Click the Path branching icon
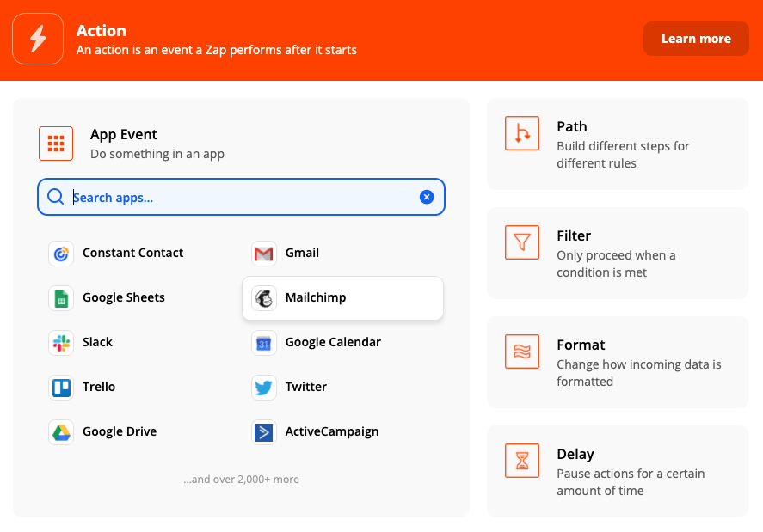 point(522,133)
